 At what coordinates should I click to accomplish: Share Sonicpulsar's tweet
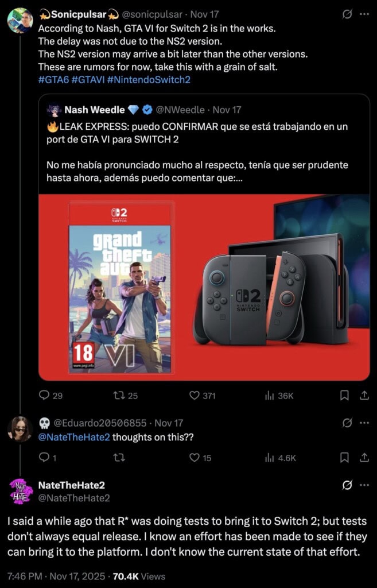364,395
